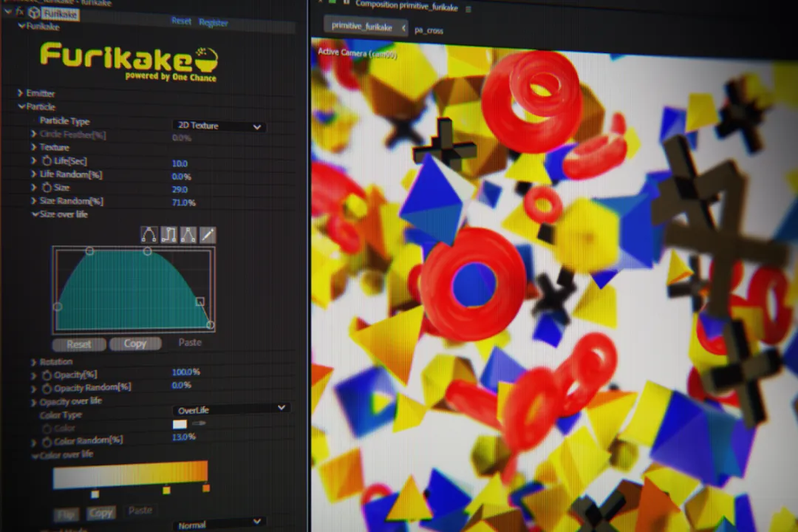Open Particle Type dropdown showing 2D Texture
Image resolution: width=798 pixels, height=532 pixels.
[x=219, y=126]
